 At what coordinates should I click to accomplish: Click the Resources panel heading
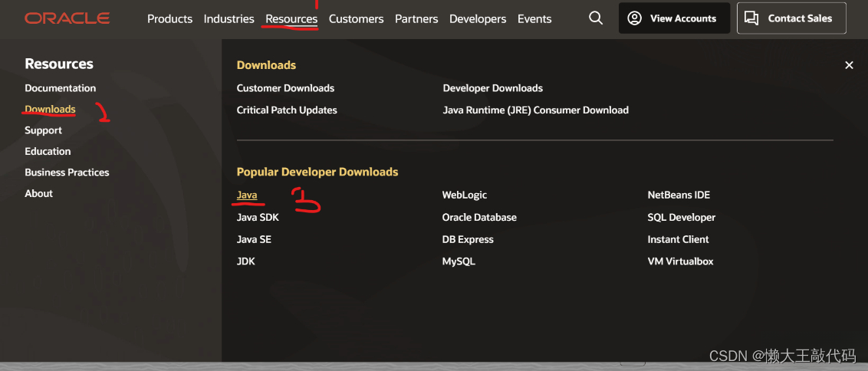pyautogui.click(x=59, y=64)
